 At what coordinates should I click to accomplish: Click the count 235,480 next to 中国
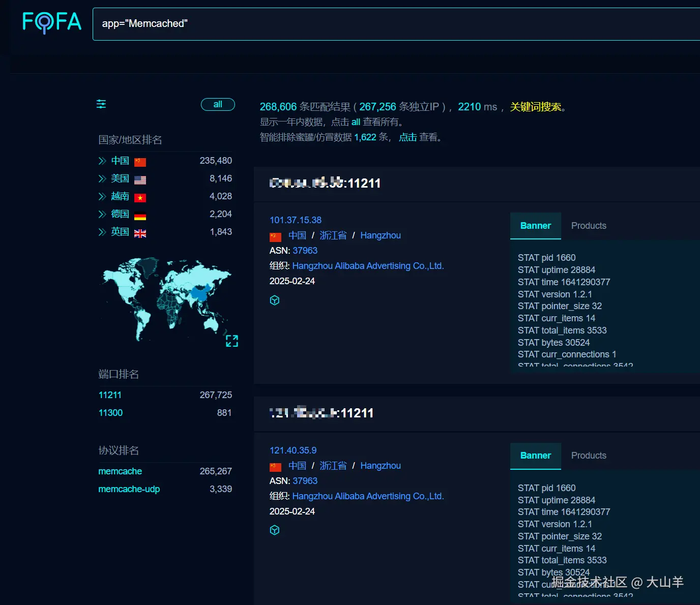(216, 161)
